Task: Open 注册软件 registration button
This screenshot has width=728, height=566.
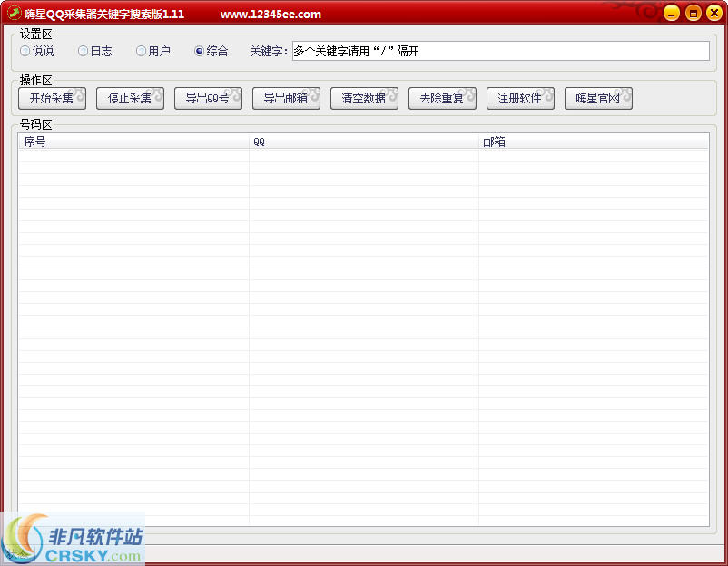Action: coord(520,98)
